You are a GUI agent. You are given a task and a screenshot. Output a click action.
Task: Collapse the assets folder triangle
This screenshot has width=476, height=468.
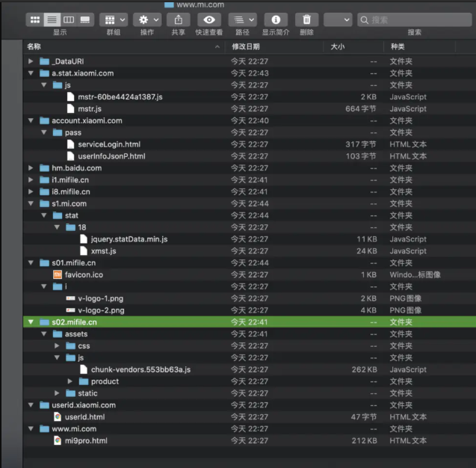coord(43,333)
